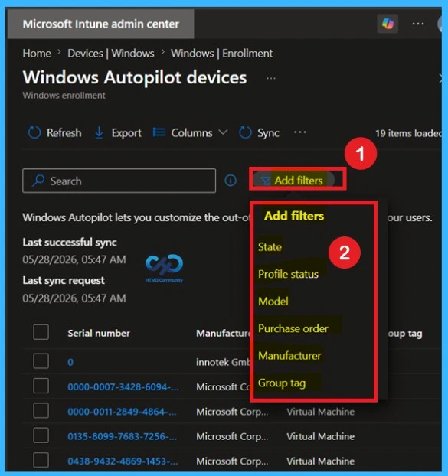Image resolution: width=448 pixels, height=476 pixels.
Task: Open device link 0000-0007-3428-6094
Action: (x=123, y=387)
